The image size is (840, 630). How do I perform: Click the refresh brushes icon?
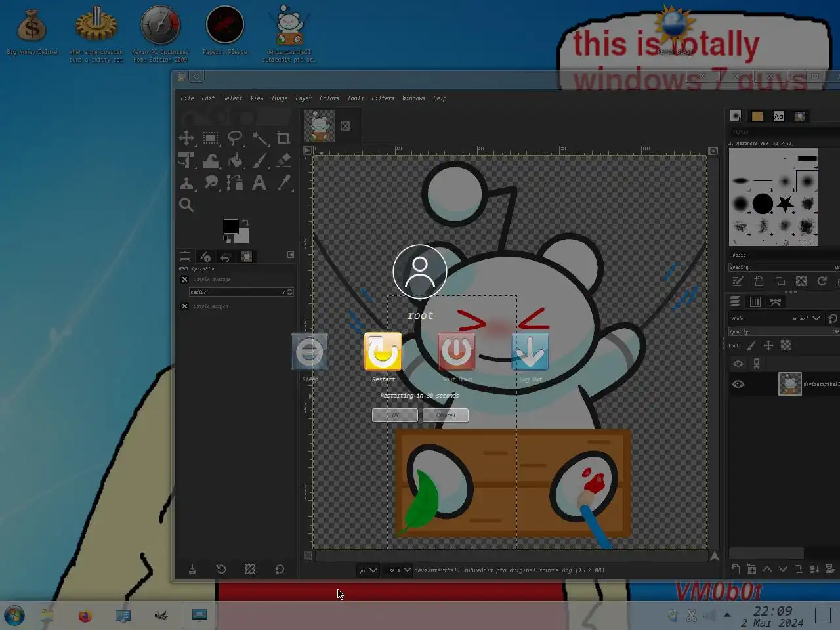click(x=822, y=281)
